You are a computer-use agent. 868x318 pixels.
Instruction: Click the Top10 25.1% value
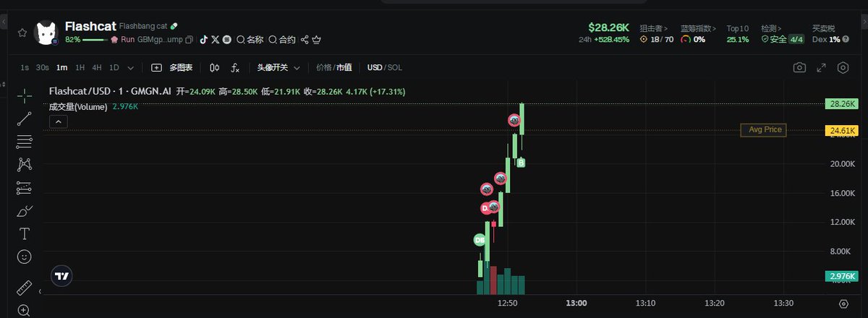coord(738,39)
